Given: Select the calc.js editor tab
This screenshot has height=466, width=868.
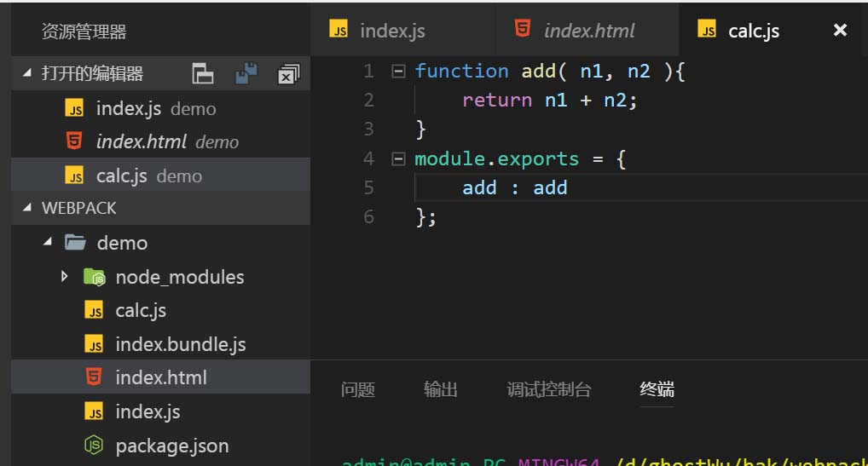Looking at the screenshot, I should coord(771,30).
